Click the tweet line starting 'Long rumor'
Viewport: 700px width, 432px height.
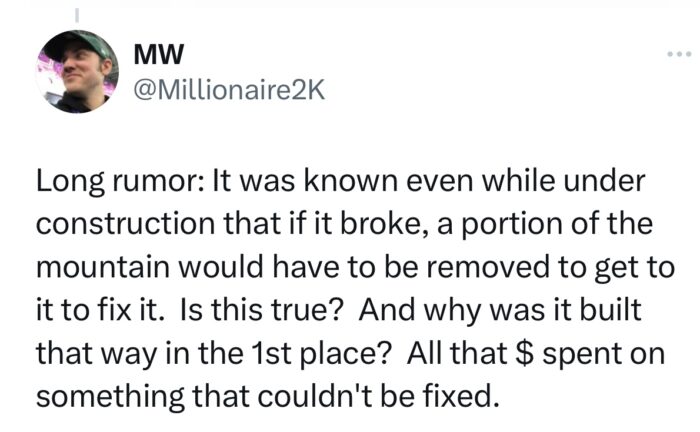click(x=341, y=182)
